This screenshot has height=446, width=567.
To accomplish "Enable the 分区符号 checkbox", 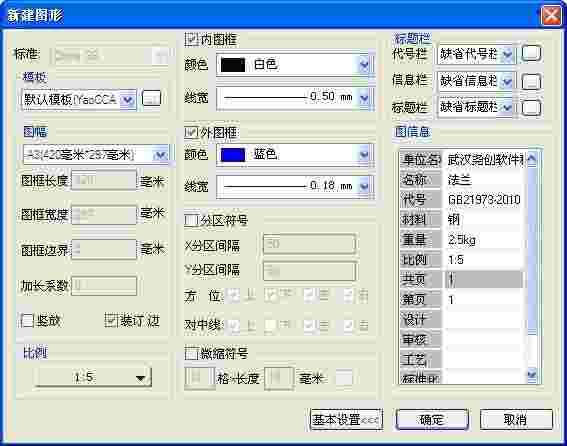I will click(x=191, y=220).
